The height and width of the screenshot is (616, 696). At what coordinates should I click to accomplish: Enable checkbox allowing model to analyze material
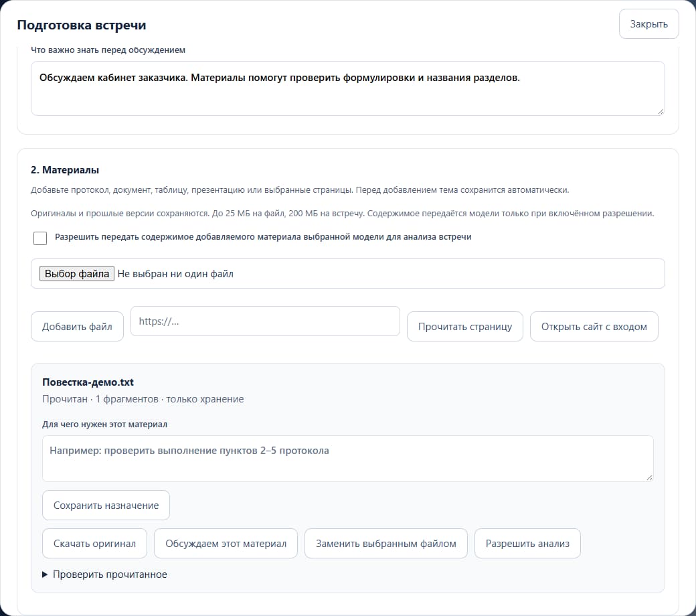(40, 238)
